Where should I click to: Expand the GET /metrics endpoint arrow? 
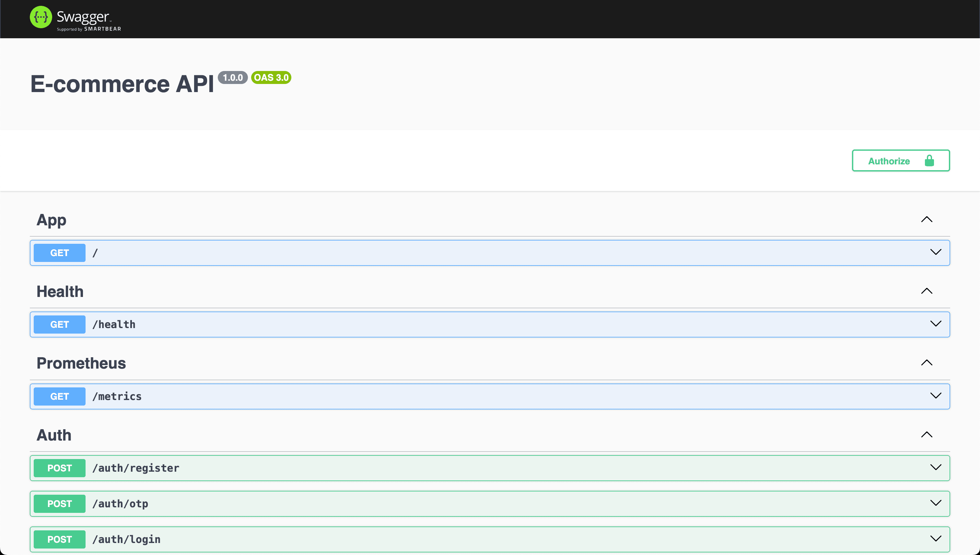click(935, 396)
